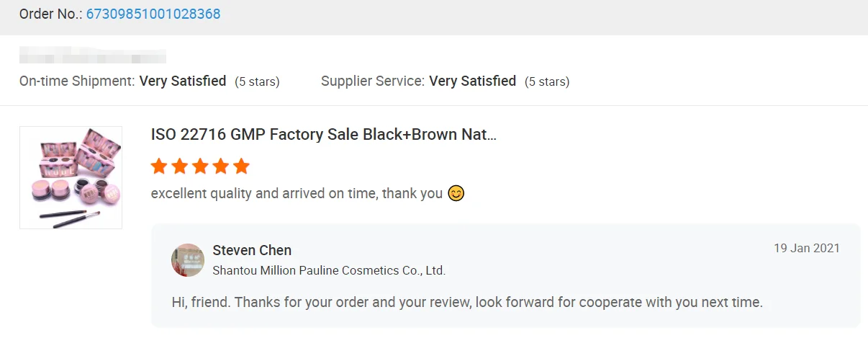
Task: Open order number 67309851001028368 link
Action: click(153, 14)
